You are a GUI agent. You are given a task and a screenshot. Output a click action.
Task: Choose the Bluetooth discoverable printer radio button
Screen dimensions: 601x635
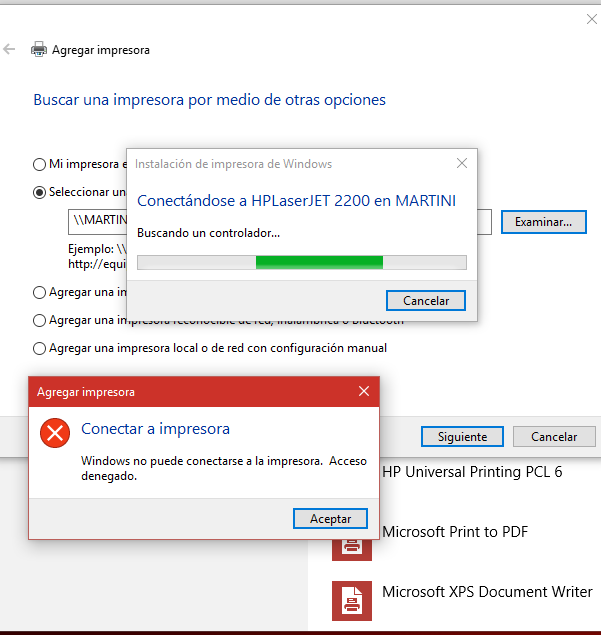pos(39,320)
